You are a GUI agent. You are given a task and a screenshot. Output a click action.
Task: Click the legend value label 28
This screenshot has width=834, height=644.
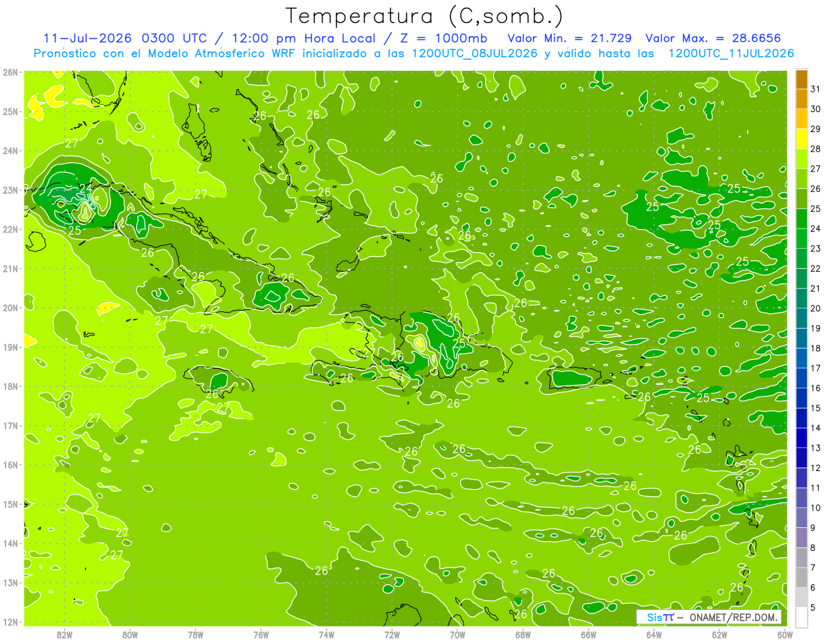point(816,149)
